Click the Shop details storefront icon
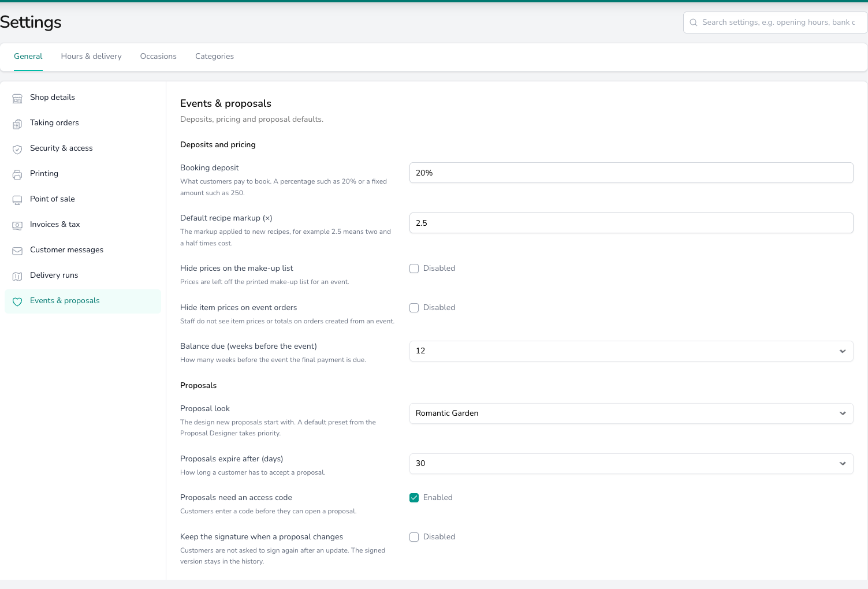This screenshot has height=589, width=868. pos(17,98)
